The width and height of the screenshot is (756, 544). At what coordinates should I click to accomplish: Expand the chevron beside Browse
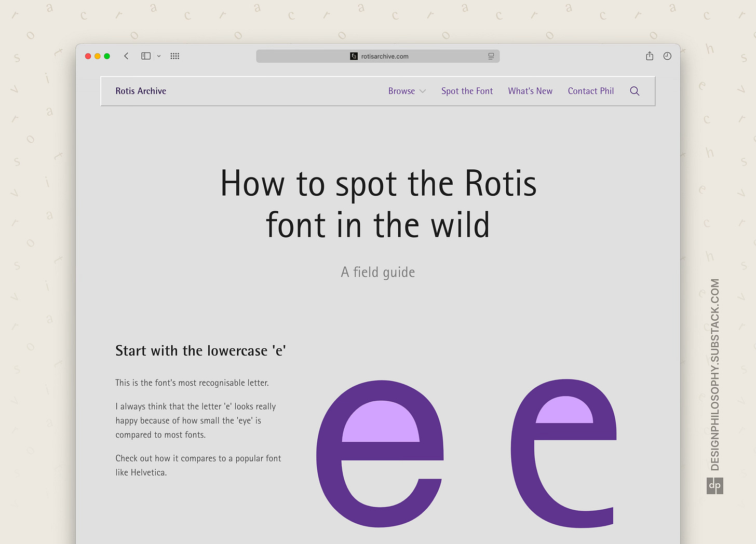point(423,91)
